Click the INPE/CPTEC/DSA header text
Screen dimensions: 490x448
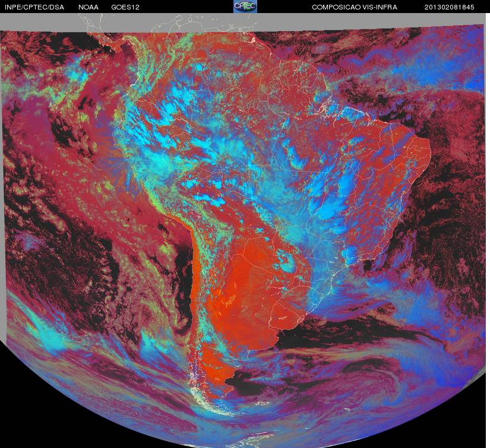pos(34,7)
